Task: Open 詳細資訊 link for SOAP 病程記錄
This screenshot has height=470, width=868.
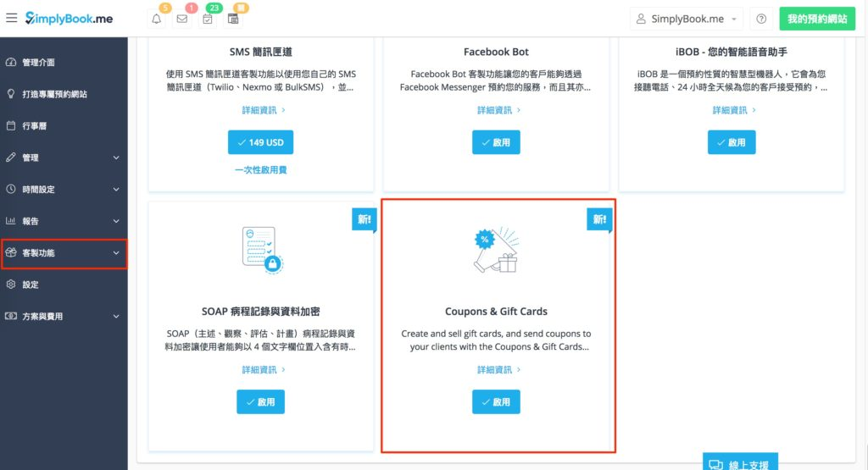Action: 264,369
